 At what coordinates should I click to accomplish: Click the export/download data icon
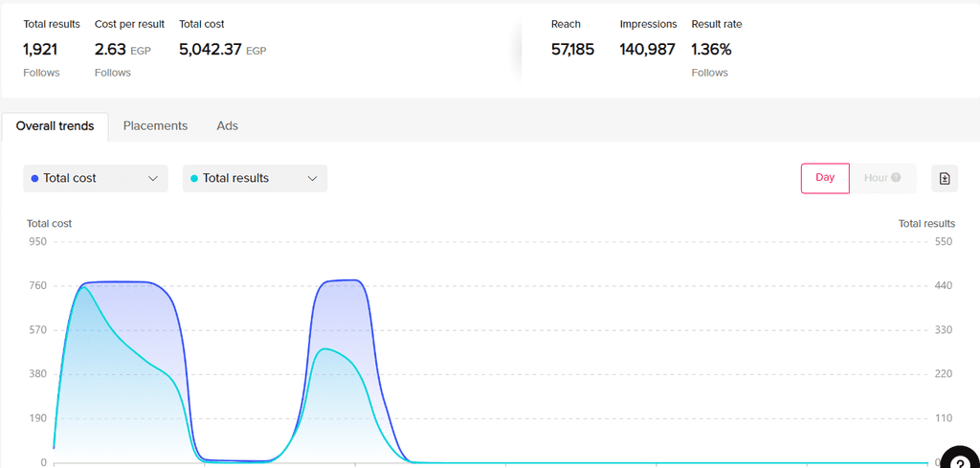pyautogui.click(x=945, y=178)
